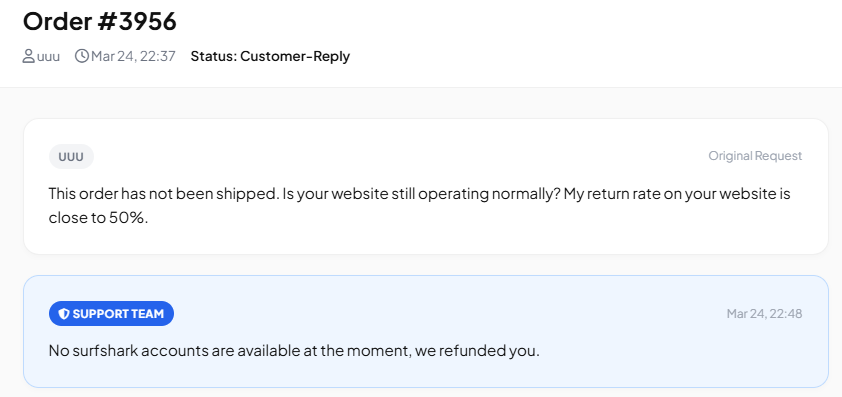Screen dimensions: 842x397
Task: Click the customer's original request message text
Action: 419,206
